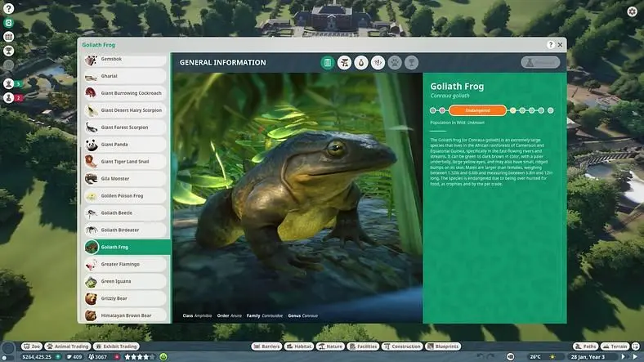Click the orange Endangered status marker
This screenshot has width=644, height=362.
477,110
